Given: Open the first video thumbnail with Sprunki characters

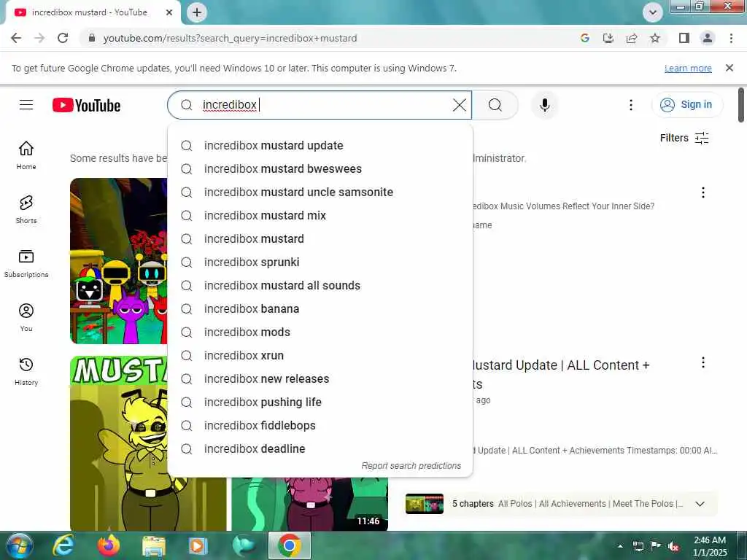Looking at the screenshot, I should [119, 261].
